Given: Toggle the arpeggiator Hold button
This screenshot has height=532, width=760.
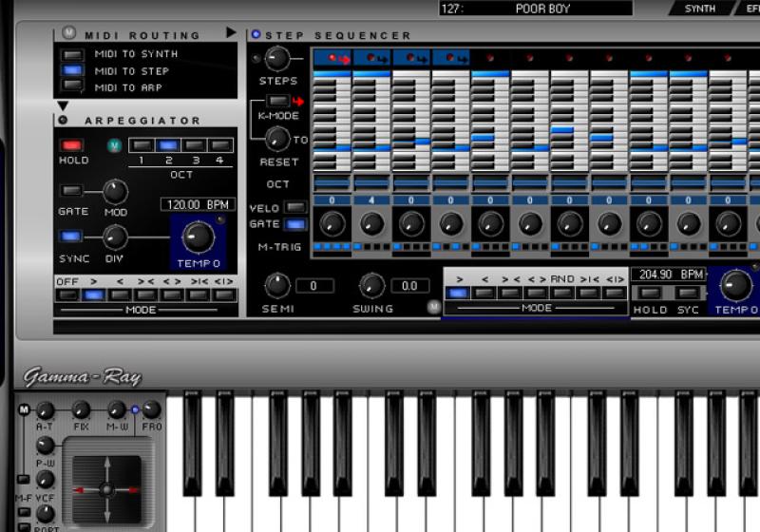Looking at the screenshot, I should pyautogui.click(x=72, y=145).
